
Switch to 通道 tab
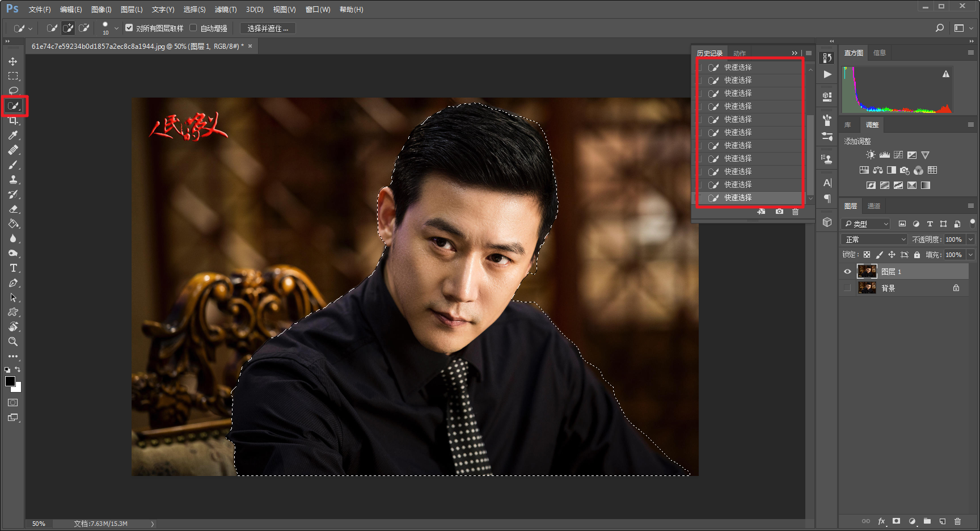coord(874,206)
